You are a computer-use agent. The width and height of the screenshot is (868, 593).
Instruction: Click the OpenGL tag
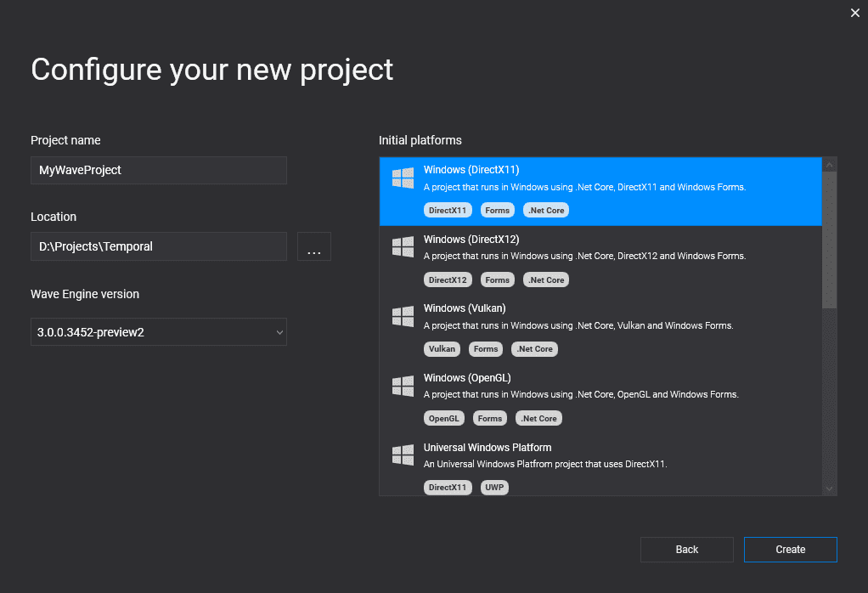(443, 418)
